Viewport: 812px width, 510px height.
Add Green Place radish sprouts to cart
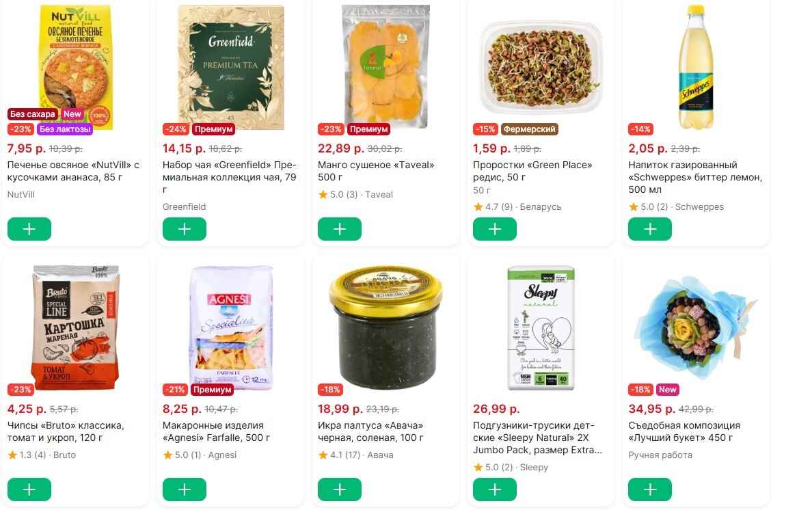click(495, 229)
